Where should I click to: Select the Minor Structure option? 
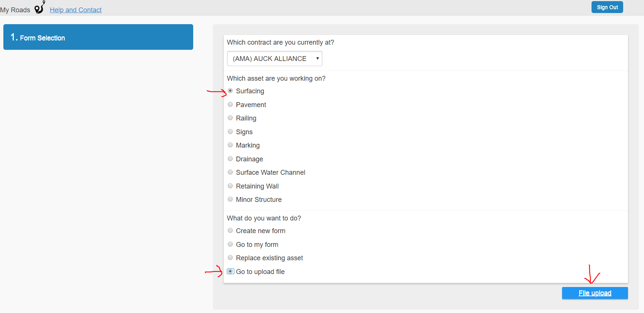coord(230,199)
